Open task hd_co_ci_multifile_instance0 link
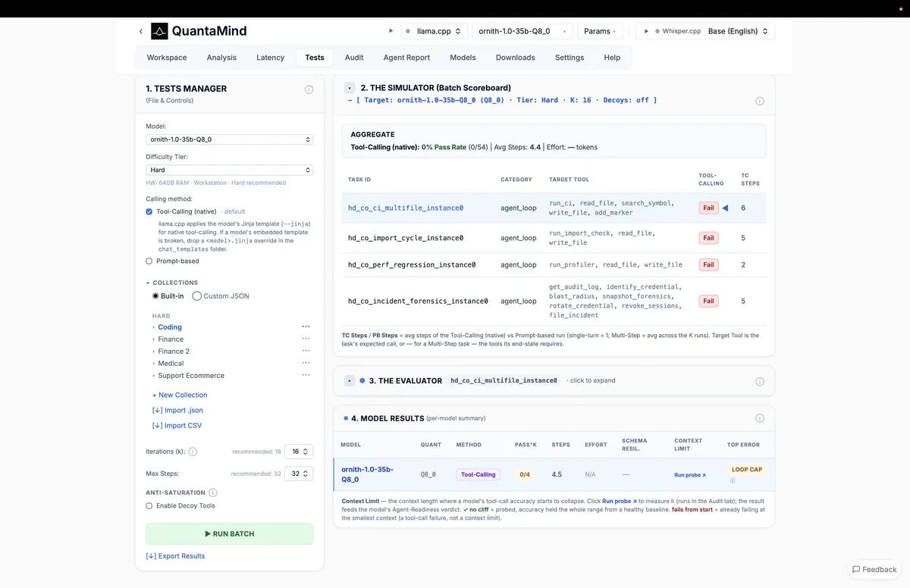This screenshot has height=588, width=910. [x=406, y=208]
